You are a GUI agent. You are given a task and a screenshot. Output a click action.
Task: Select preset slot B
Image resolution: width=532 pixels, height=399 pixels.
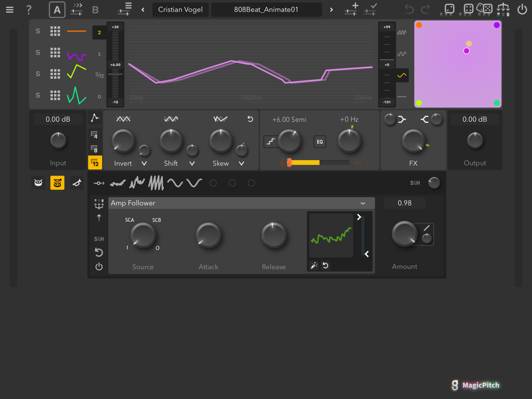(95, 10)
